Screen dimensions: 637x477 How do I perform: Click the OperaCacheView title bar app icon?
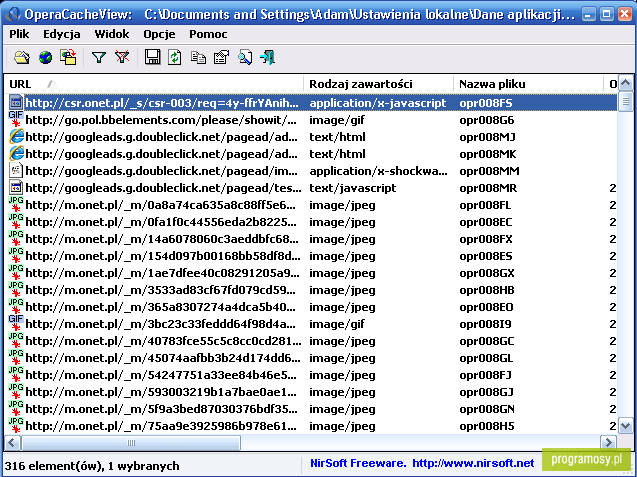pos(12,14)
